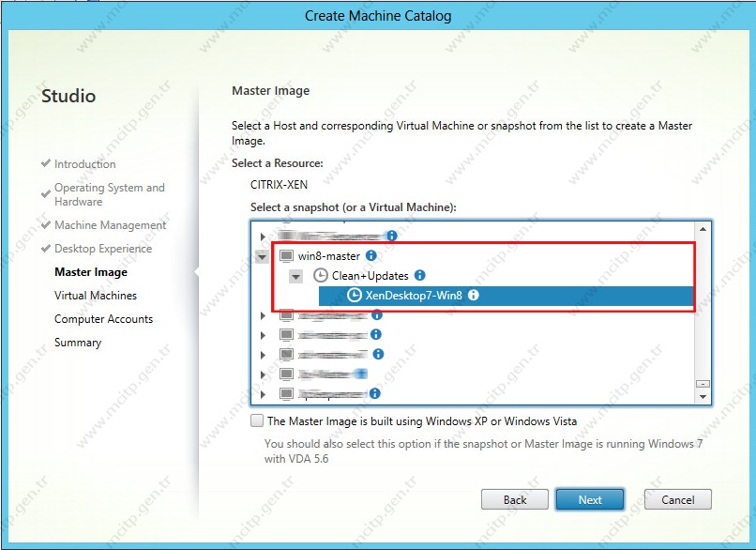The width and height of the screenshot is (756, 550).
Task: Click machine icon of the bottom-most list row
Action: coord(286,393)
